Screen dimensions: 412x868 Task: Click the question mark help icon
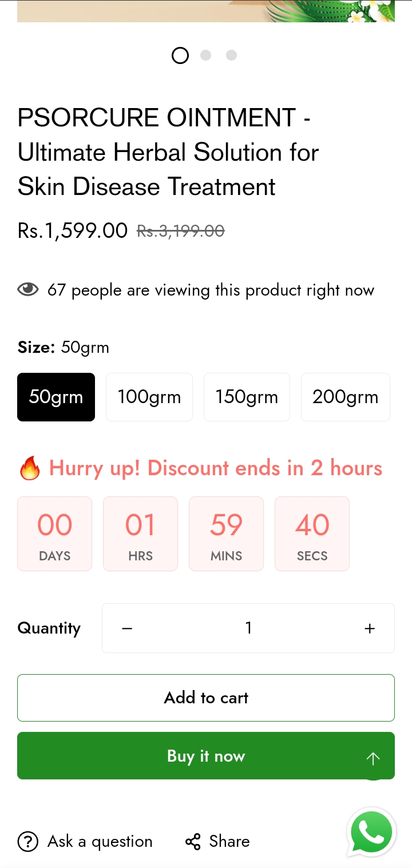[28, 841]
